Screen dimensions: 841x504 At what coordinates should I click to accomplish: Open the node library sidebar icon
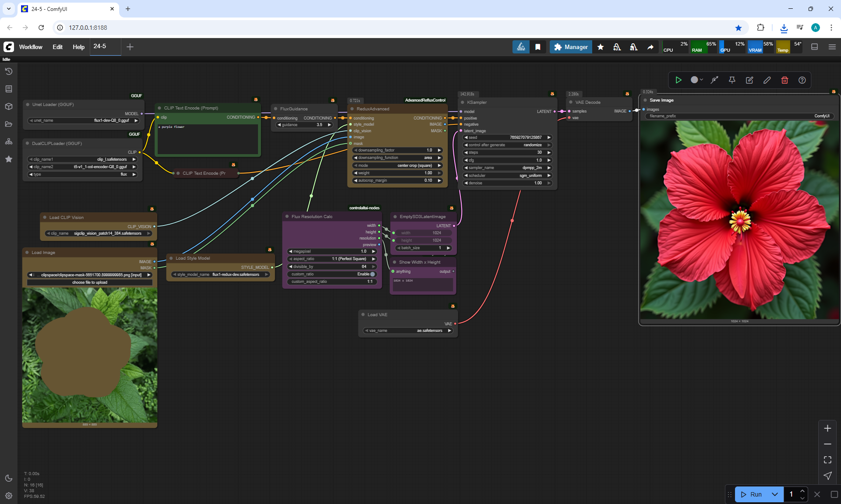pos(9,89)
